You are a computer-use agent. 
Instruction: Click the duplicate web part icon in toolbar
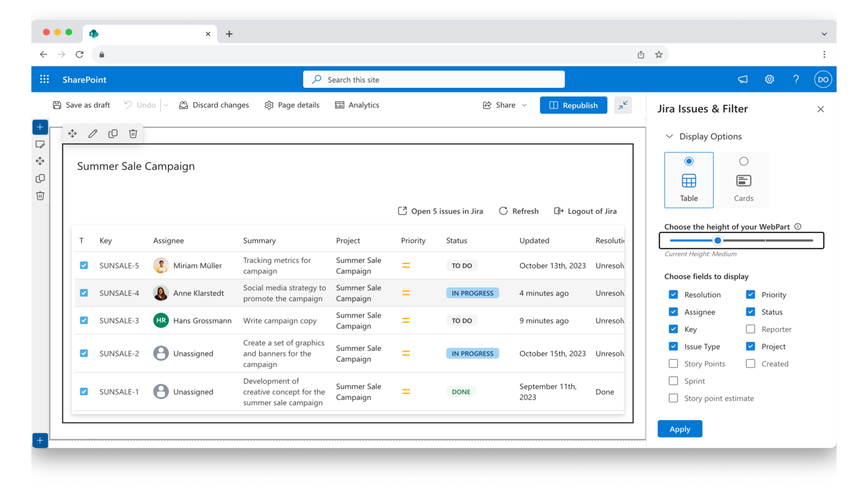[113, 133]
